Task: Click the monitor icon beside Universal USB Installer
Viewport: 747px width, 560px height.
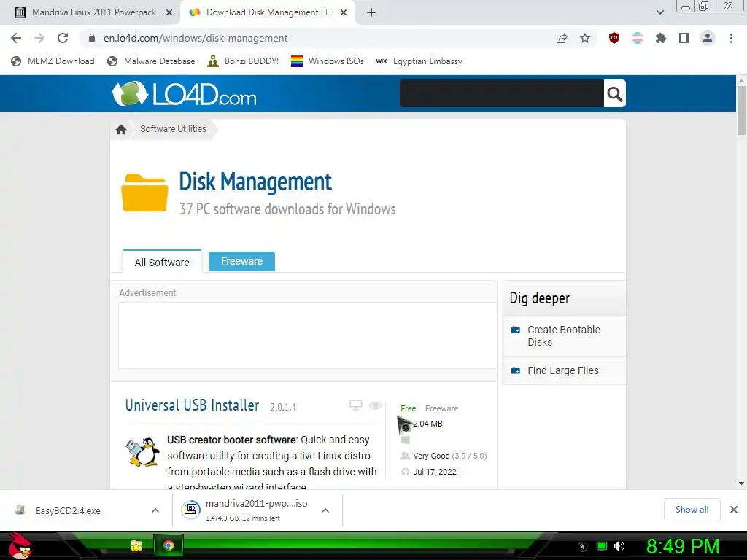Action: coord(355,405)
